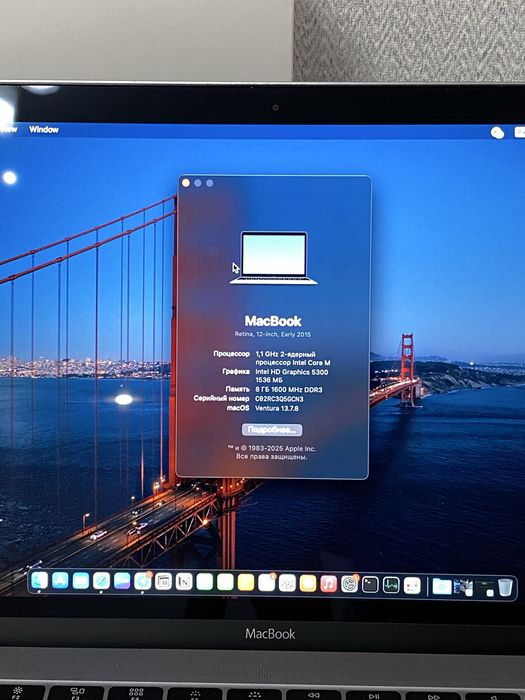Close the About This Mac window
525x700 pixels.
[186, 183]
